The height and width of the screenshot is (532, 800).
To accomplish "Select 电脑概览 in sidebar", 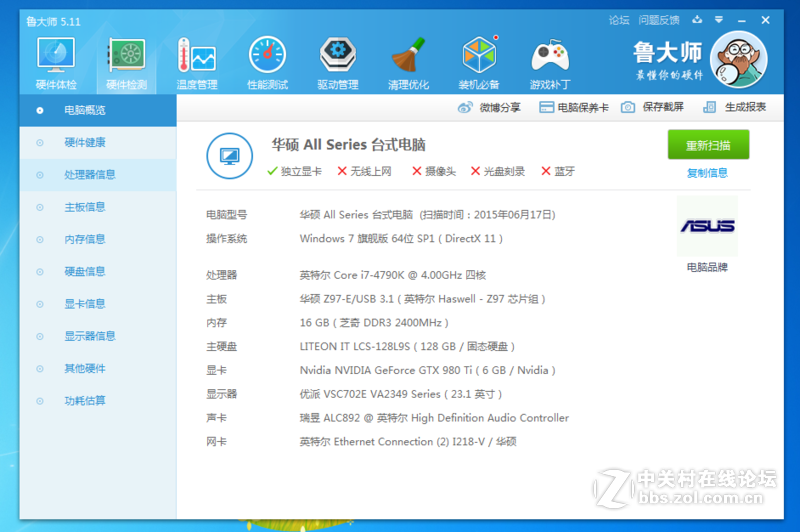I will tap(98, 110).
